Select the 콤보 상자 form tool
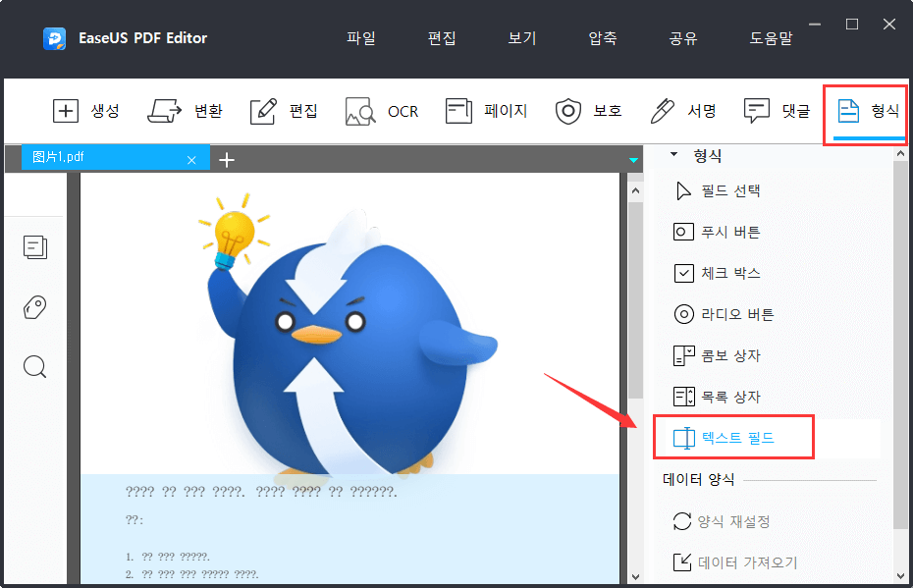 [x=730, y=355]
